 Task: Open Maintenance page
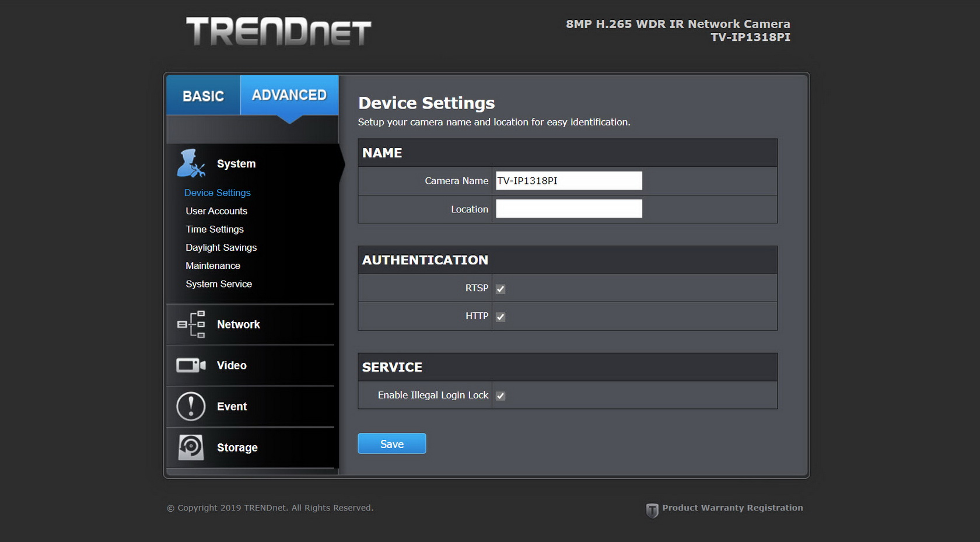tap(213, 265)
